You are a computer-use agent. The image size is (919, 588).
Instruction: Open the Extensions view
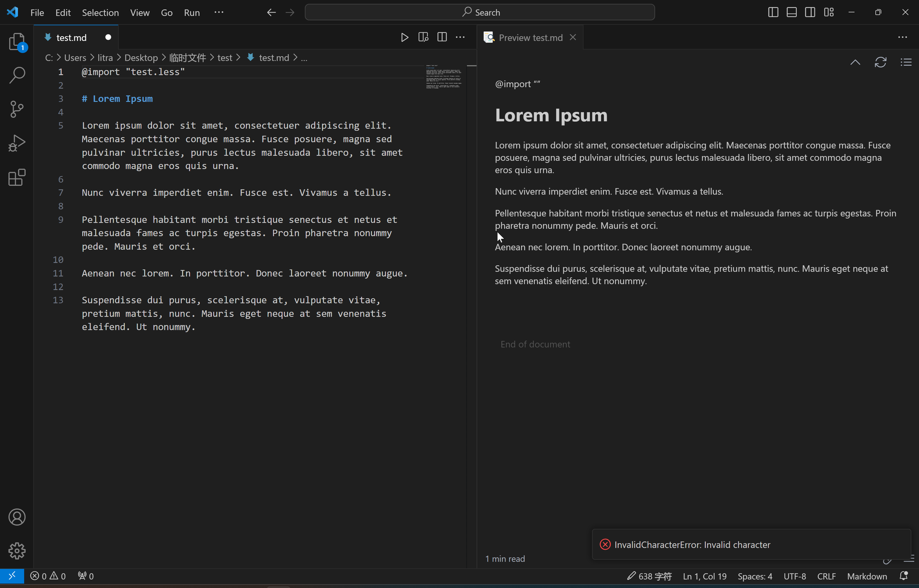point(17,177)
